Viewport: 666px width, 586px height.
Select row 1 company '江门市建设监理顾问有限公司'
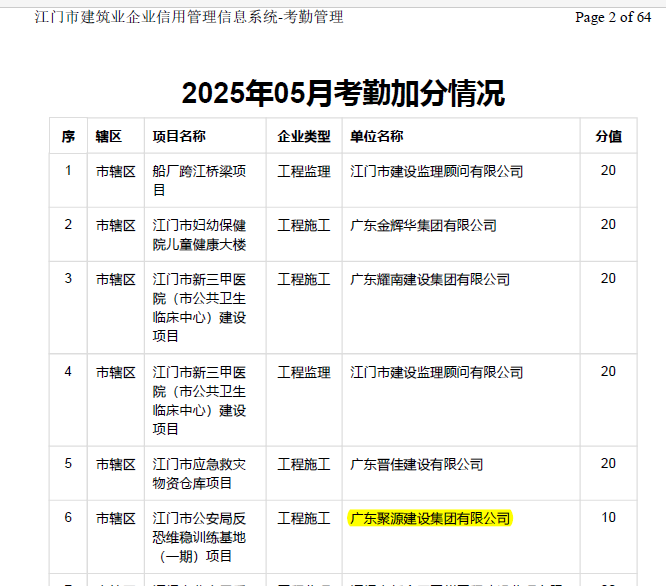point(436,171)
